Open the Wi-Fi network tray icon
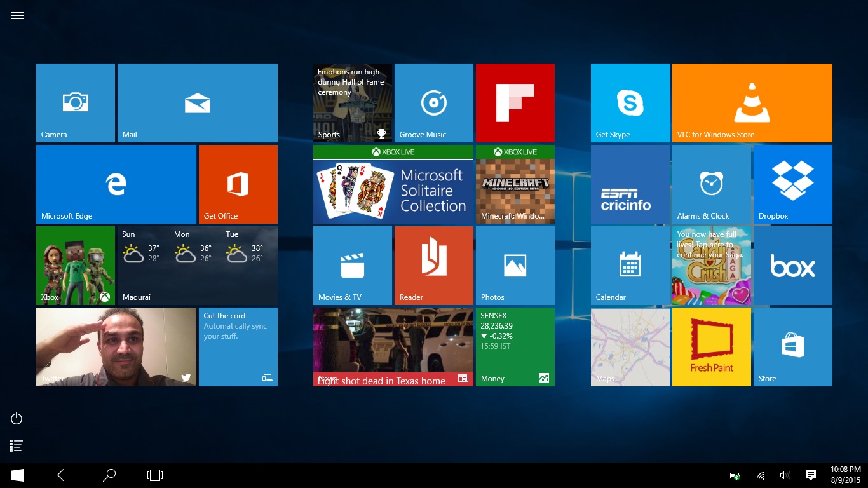 point(761,476)
